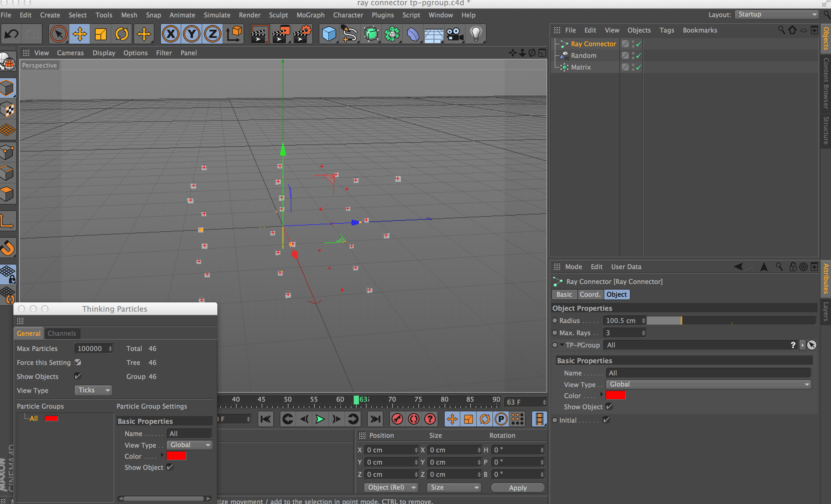Open the Camera object icon
The height and width of the screenshot is (504, 831).
454,34
